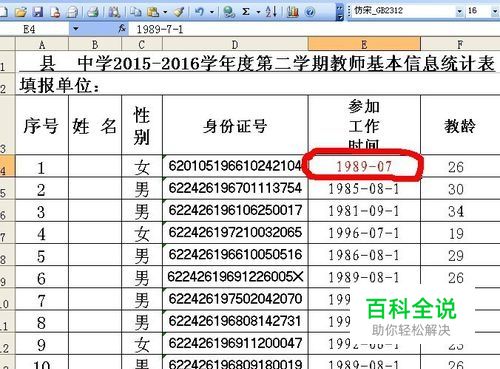Select column D header
500x369 pixels.
pyautogui.click(x=235, y=44)
